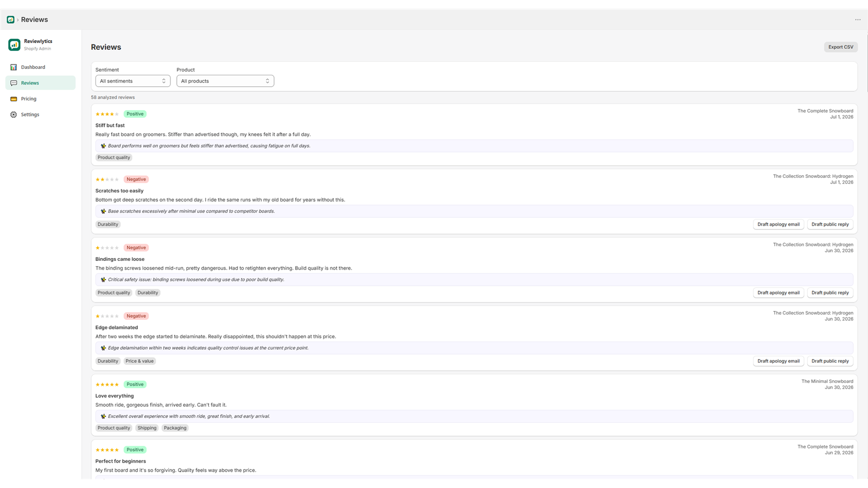Click the 'Durability' tag on 'Scratches too easily'
This screenshot has height=488, width=868.
pos(108,224)
